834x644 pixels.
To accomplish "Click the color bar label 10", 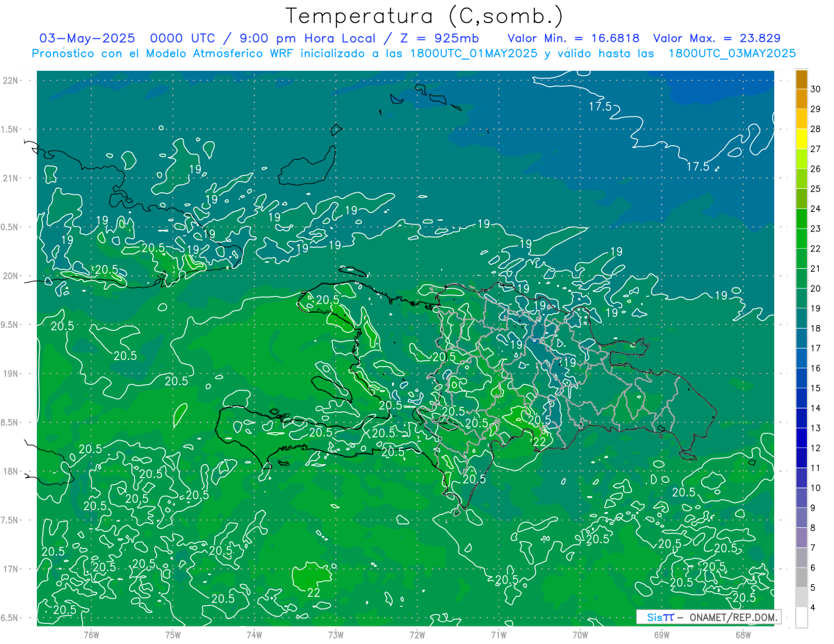I will tap(815, 488).
